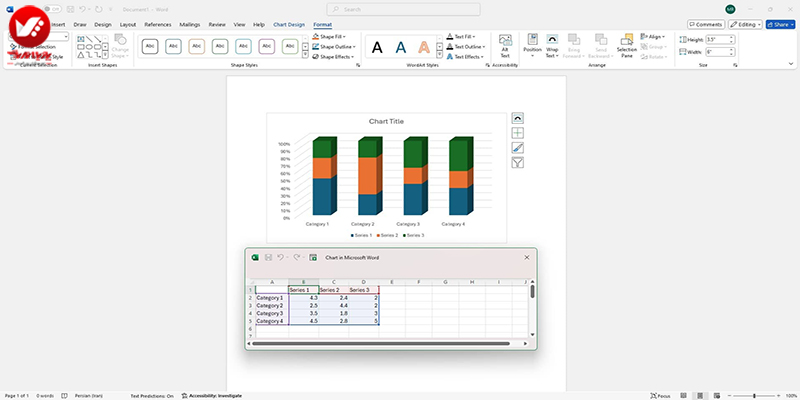Click the horizontal scrollbar of data sheet
This screenshot has height=400, width=800.
tap(381, 343)
